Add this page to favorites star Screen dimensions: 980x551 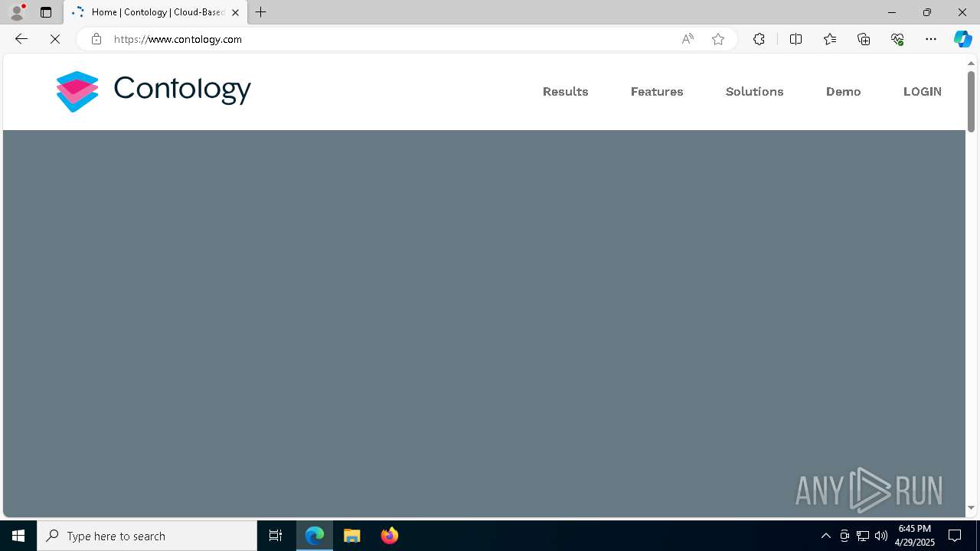click(x=717, y=39)
